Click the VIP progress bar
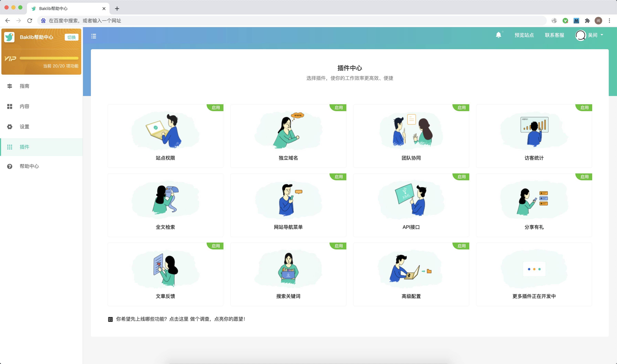This screenshot has width=617, height=364. click(x=49, y=58)
